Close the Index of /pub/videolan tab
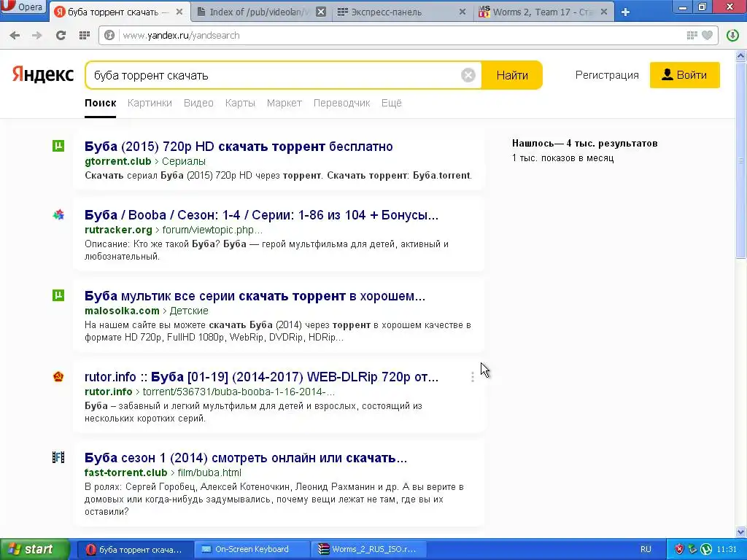 click(321, 12)
